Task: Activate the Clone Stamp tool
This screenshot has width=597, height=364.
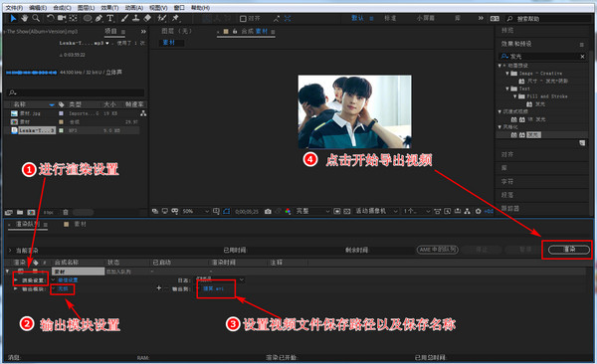Action: point(135,18)
